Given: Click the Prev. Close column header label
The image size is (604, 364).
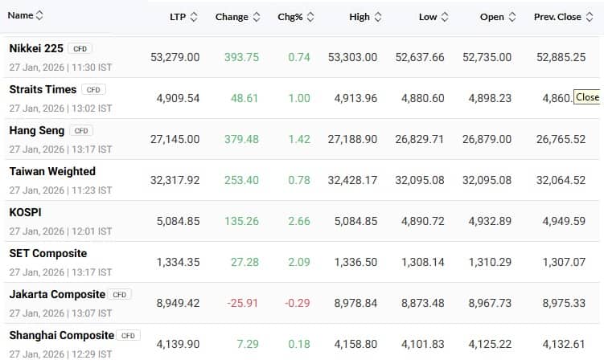Looking at the screenshot, I should [x=557, y=17].
